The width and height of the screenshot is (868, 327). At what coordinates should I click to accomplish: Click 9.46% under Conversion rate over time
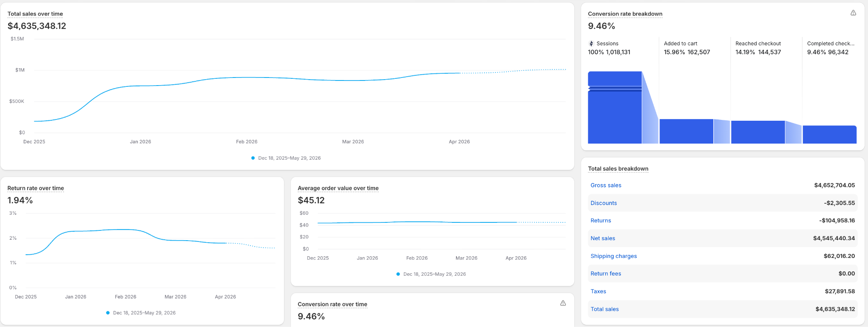[311, 316]
